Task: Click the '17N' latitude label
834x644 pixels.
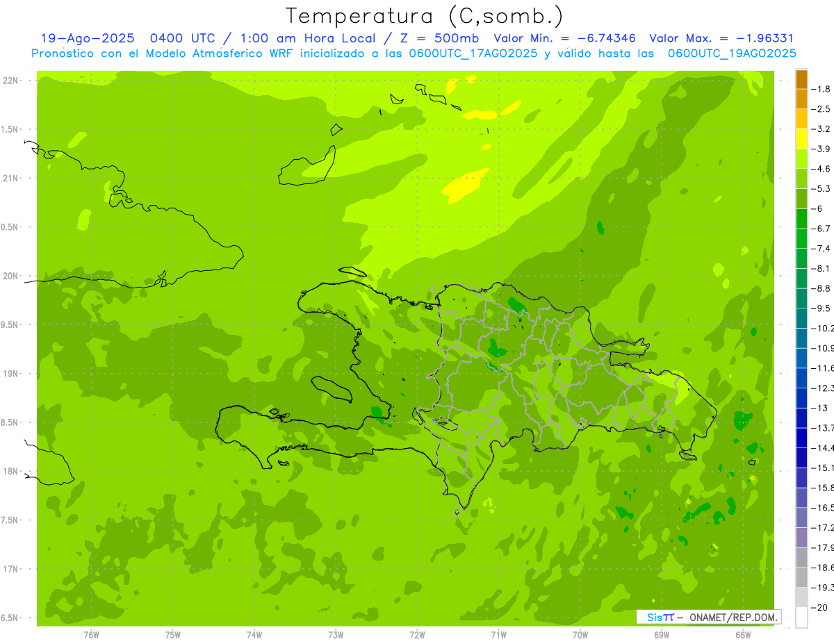Action: (x=10, y=569)
